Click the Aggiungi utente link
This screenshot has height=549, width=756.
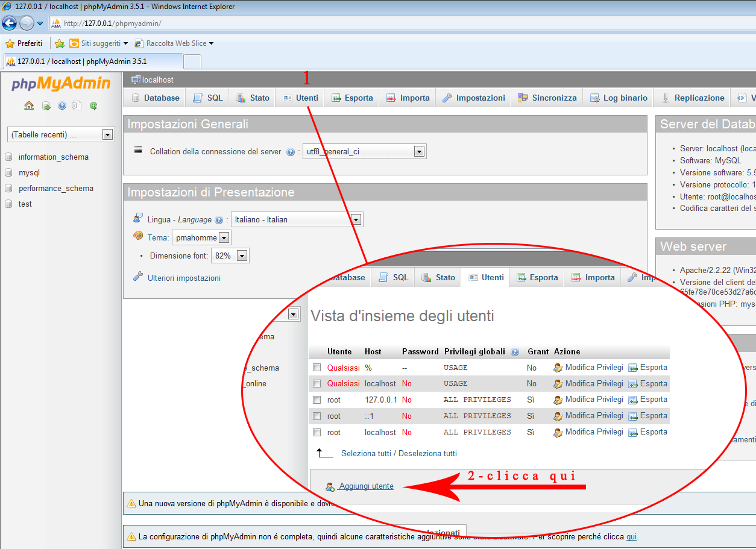pyautogui.click(x=366, y=486)
